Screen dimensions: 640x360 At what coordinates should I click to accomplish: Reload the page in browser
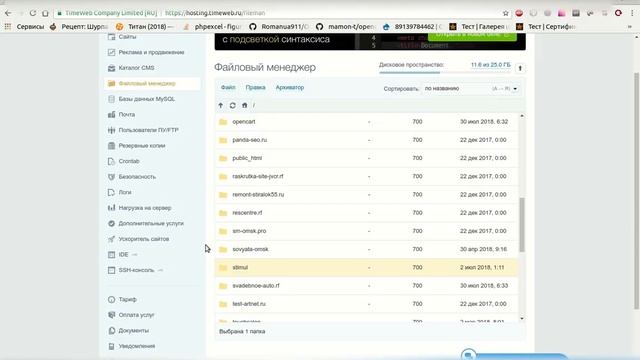[33, 13]
